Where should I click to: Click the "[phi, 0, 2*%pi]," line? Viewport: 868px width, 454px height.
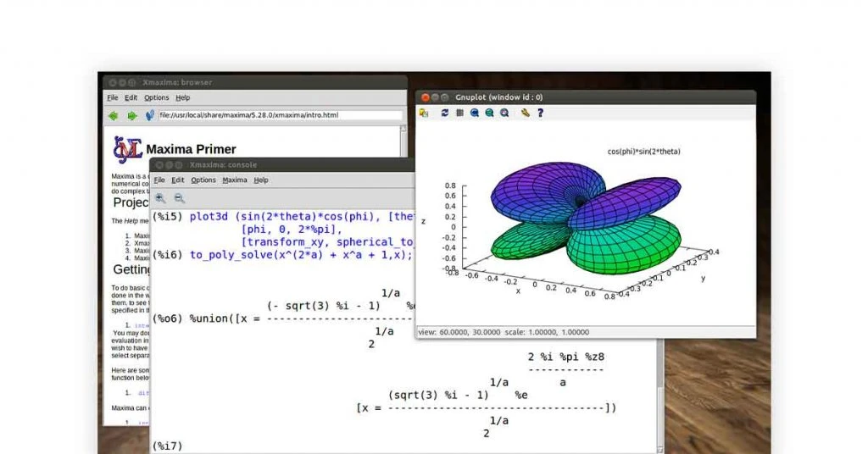292,230
